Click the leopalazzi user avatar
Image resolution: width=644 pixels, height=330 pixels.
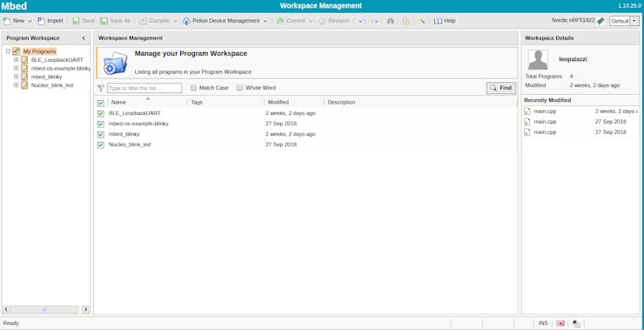538,59
